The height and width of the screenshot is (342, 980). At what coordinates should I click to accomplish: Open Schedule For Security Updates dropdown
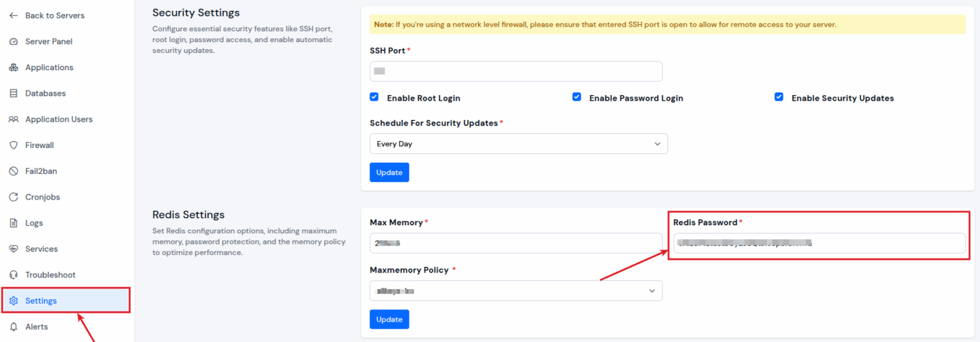pyautogui.click(x=519, y=144)
